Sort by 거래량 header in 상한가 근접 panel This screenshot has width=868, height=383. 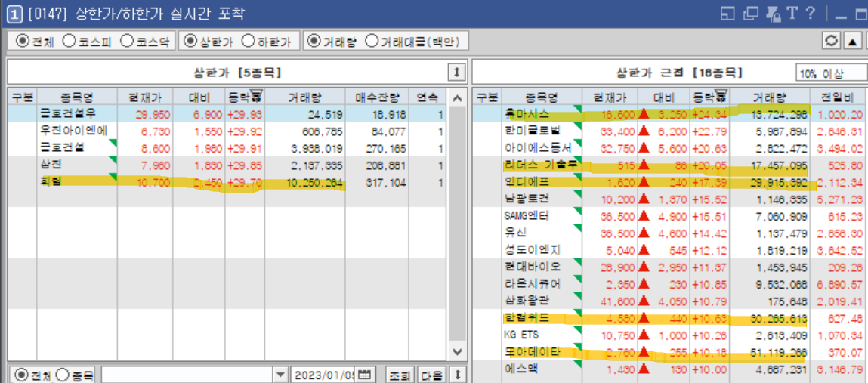pos(769,97)
